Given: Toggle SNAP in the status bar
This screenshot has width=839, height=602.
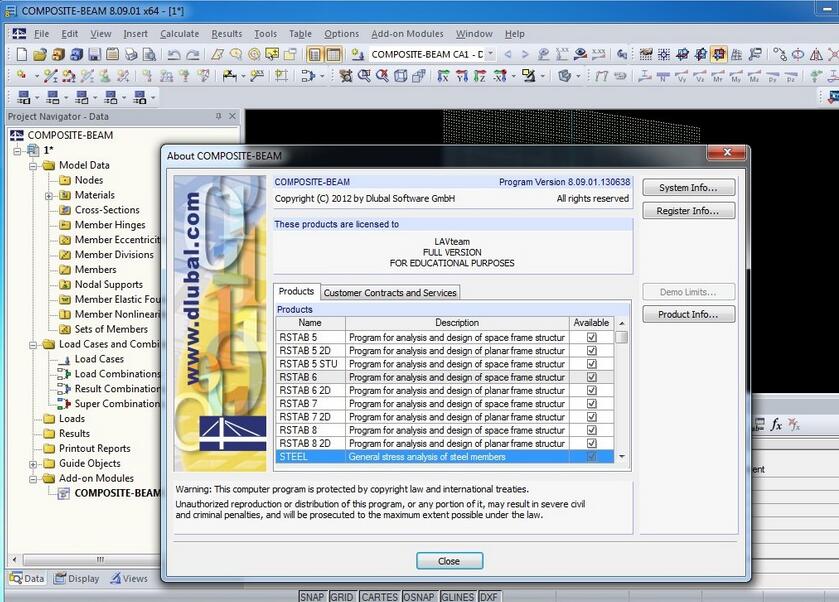Looking at the screenshot, I should click(x=312, y=597).
